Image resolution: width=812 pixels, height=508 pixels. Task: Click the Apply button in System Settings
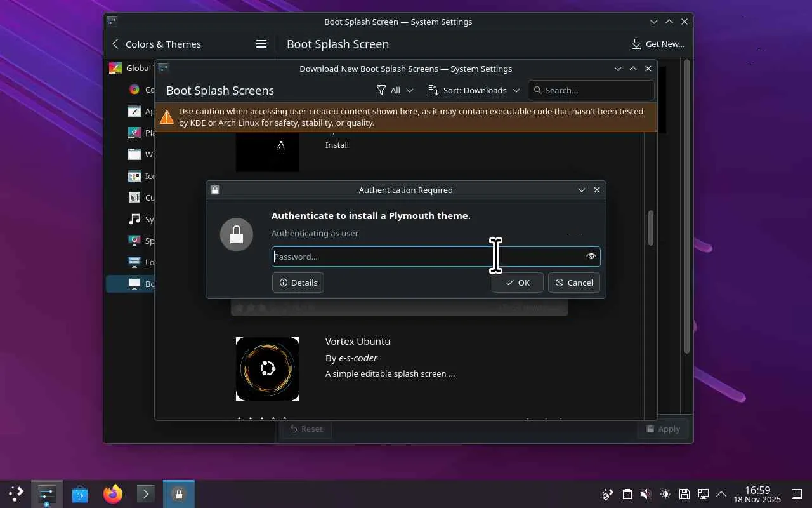click(x=663, y=429)
